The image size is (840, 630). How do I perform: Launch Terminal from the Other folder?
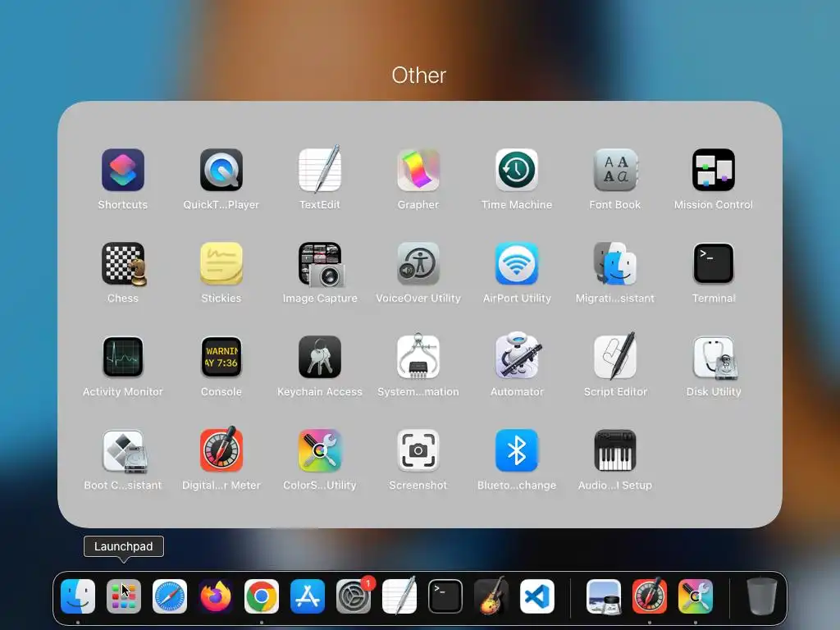click(x=714, y=263)
